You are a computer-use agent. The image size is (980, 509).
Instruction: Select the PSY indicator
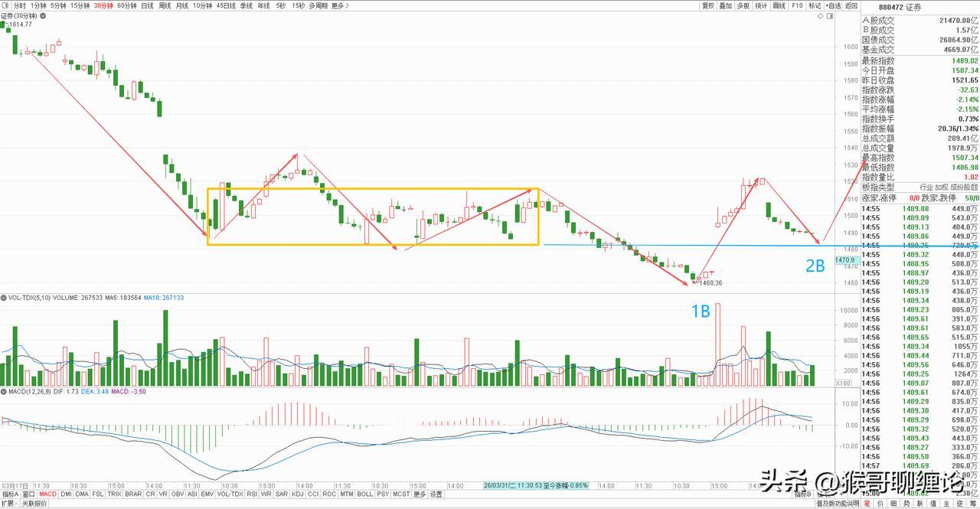tap(383, 494)
